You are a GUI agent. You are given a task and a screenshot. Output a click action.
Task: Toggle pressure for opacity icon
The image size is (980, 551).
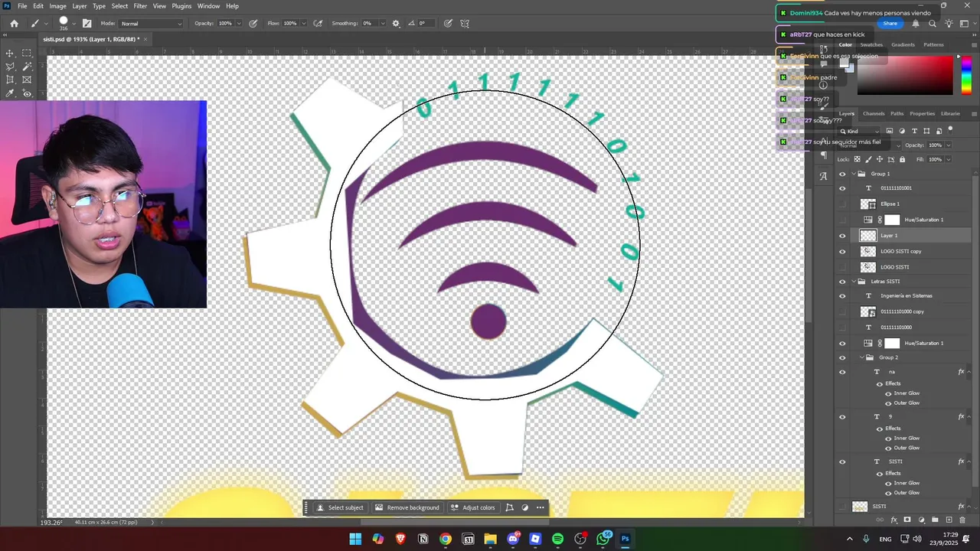(x=253, y=24)
